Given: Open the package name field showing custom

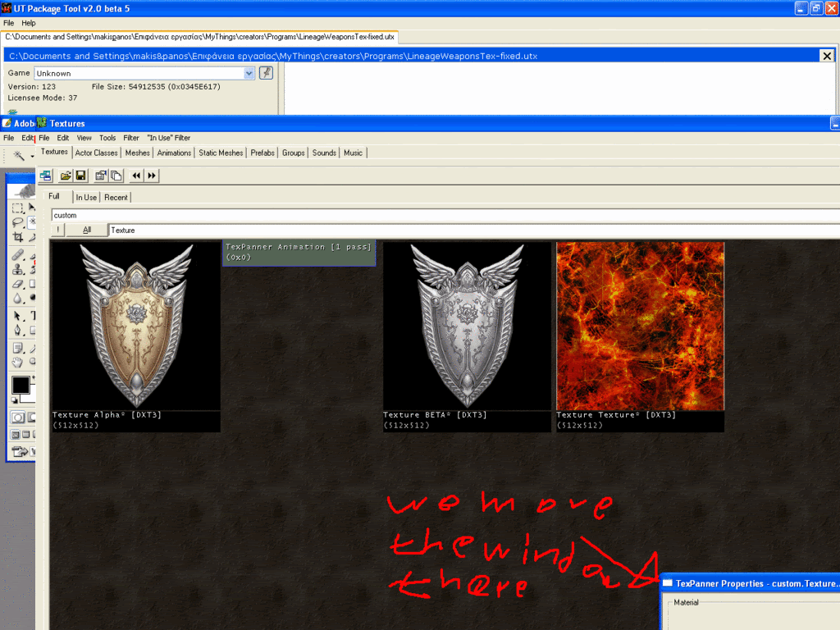Looking at the screenshot, I should pos(443,215).
